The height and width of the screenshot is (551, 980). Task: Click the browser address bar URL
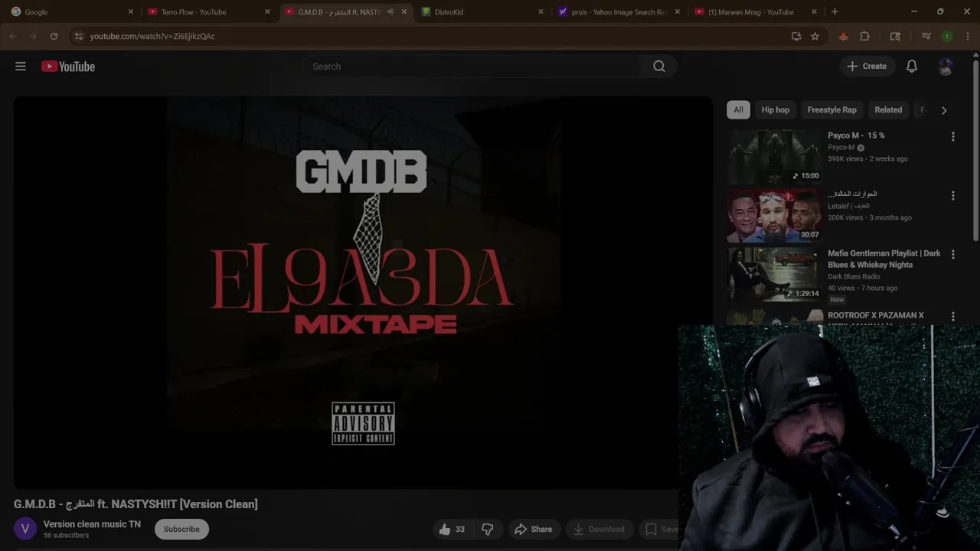[x=152, y=36]
